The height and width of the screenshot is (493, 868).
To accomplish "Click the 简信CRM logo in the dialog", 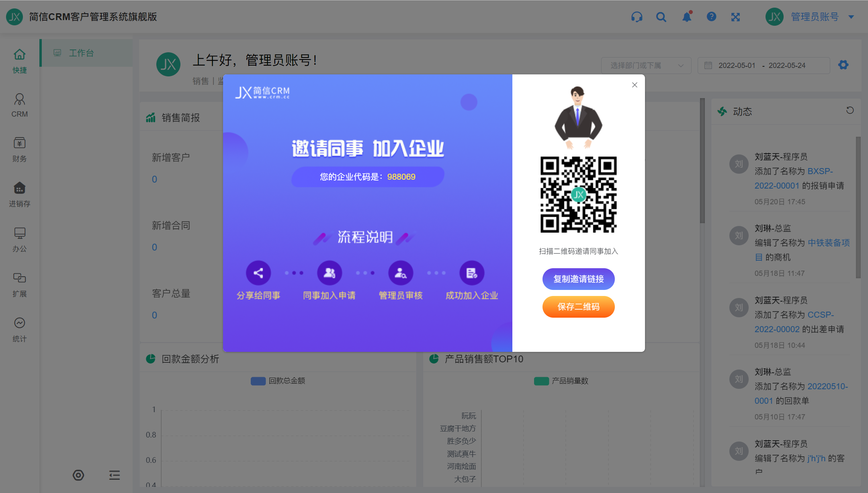I will [262, 92].
